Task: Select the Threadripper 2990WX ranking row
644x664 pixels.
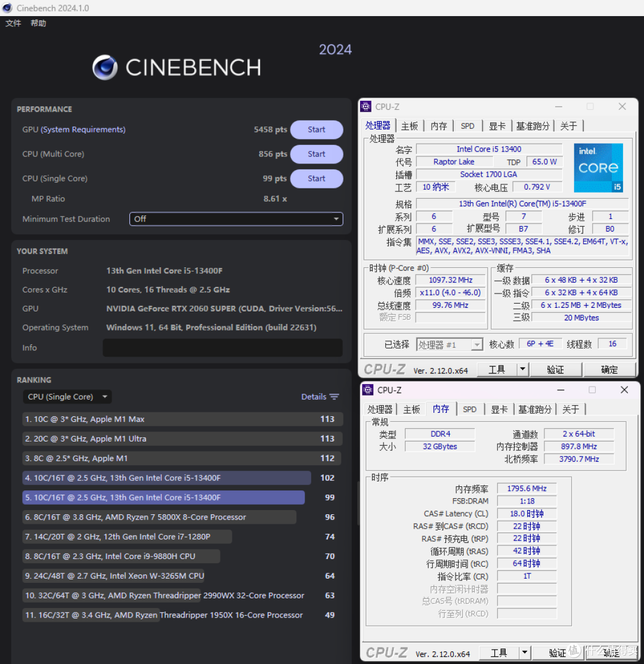Action: point(182,595)
